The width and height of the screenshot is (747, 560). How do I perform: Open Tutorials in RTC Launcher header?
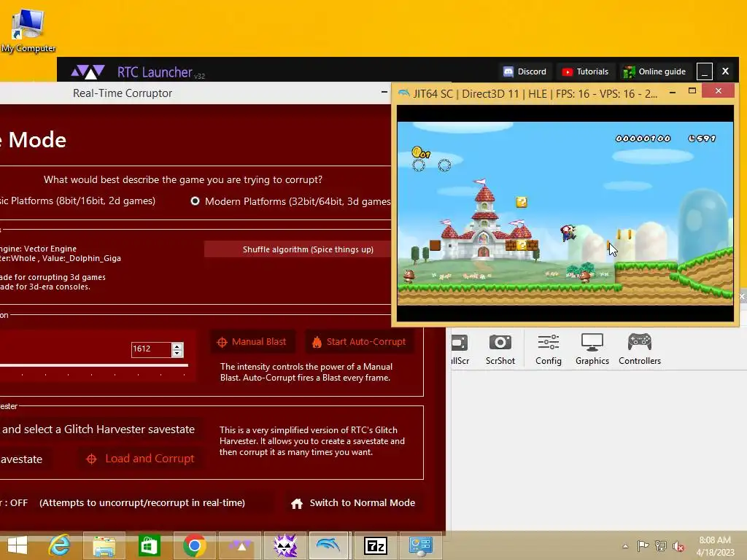[586, 71]
